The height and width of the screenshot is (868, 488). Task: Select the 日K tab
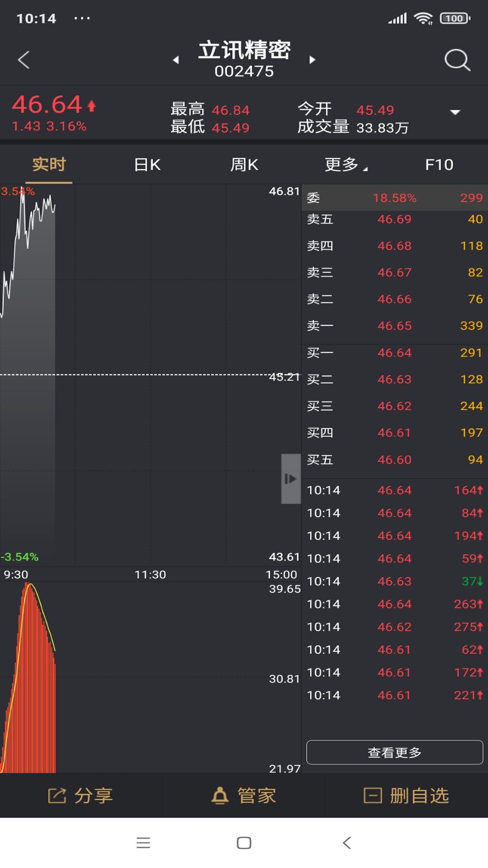[147, 165]
